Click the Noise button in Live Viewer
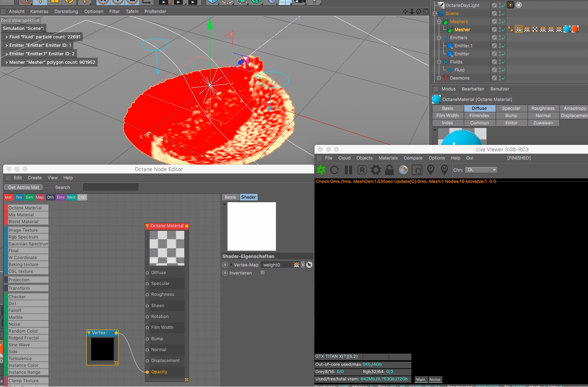The height and width of the screenshot is (387, 588). tap(435, 380)
